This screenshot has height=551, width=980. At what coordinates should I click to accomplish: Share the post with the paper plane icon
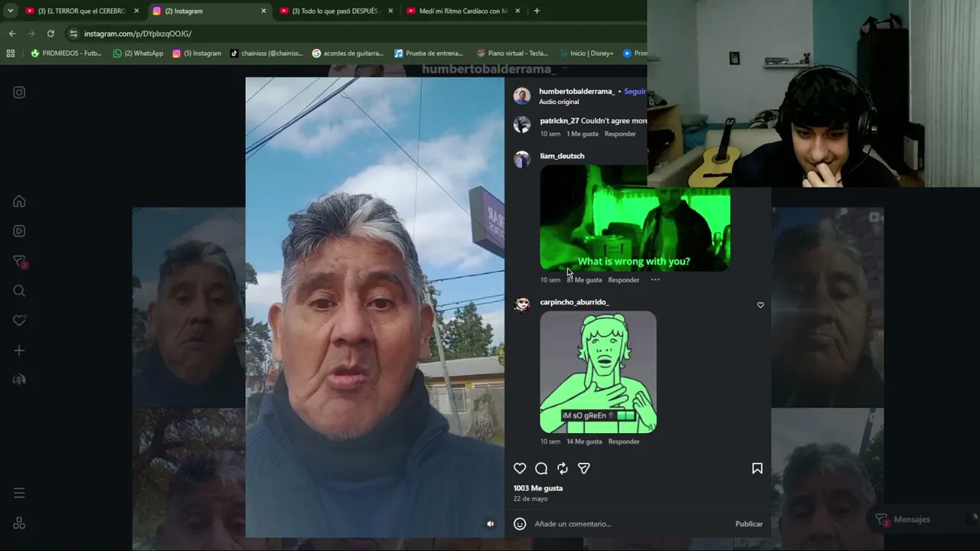point(584,468)
